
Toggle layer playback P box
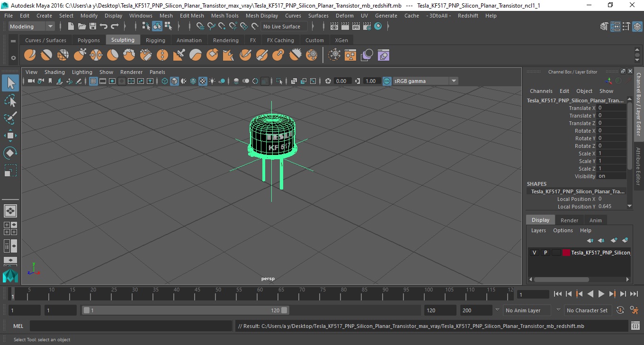546,253
